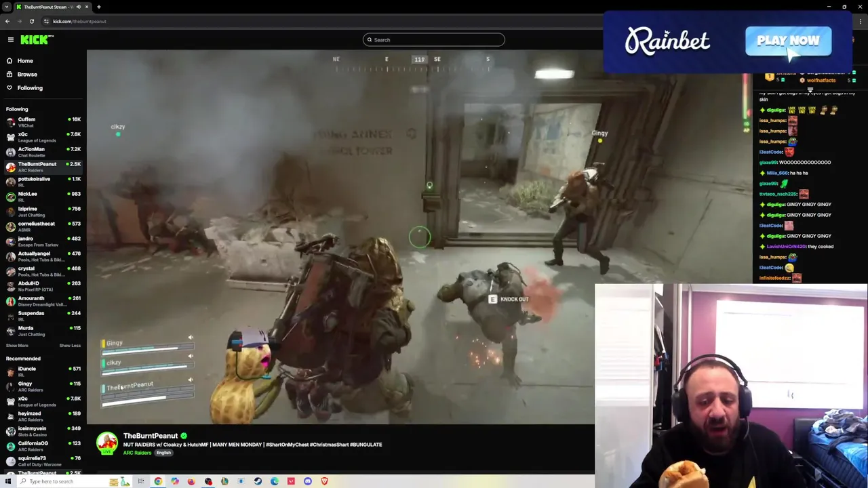Open Steam from taskbar
Screen dimensions: 868x488
[258, 481]
